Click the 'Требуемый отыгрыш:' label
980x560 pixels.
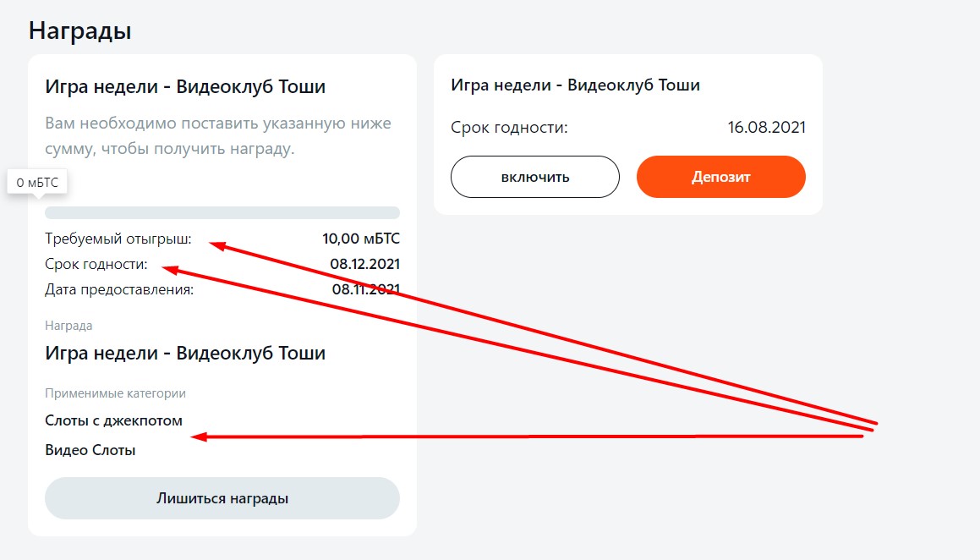(118, 239)
